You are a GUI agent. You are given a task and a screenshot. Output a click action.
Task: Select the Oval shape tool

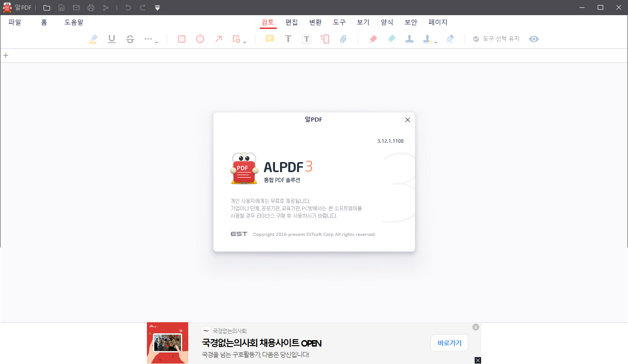coord(200,39)
